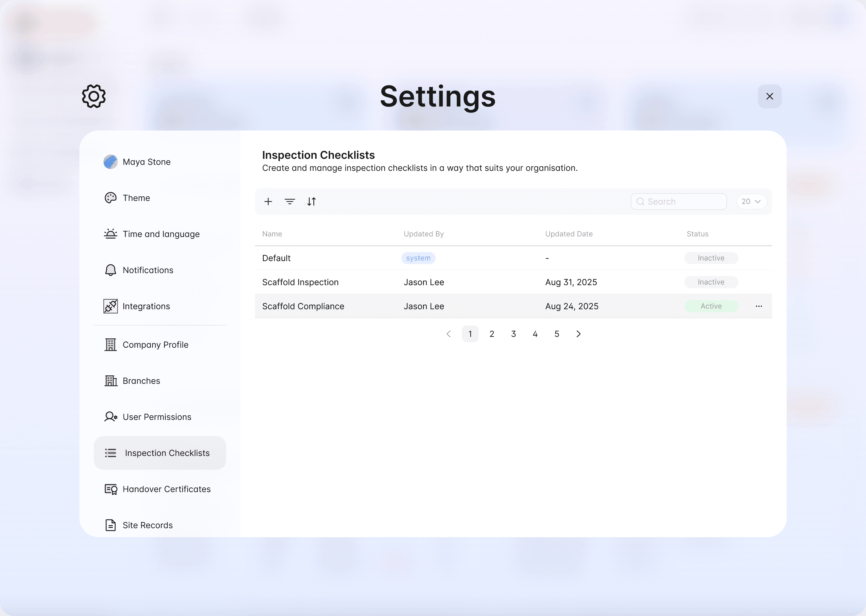Jump to page 2

tap(492, 334)
